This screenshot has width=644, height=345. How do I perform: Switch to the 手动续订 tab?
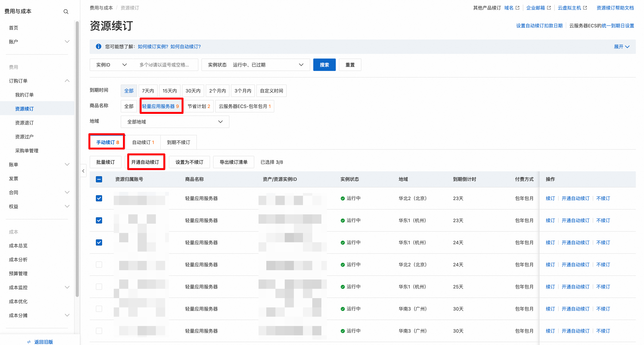tap(108, 142)
